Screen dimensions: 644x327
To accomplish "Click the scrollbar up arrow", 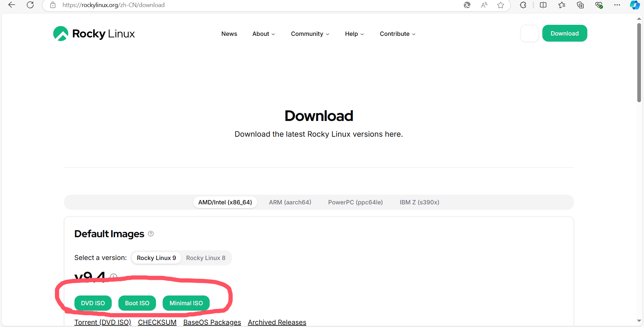I will (x=639, y=18).
